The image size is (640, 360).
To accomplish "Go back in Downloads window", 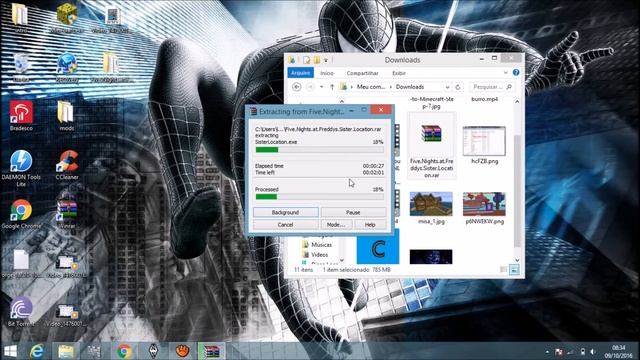I will click(x=297, y=87).
